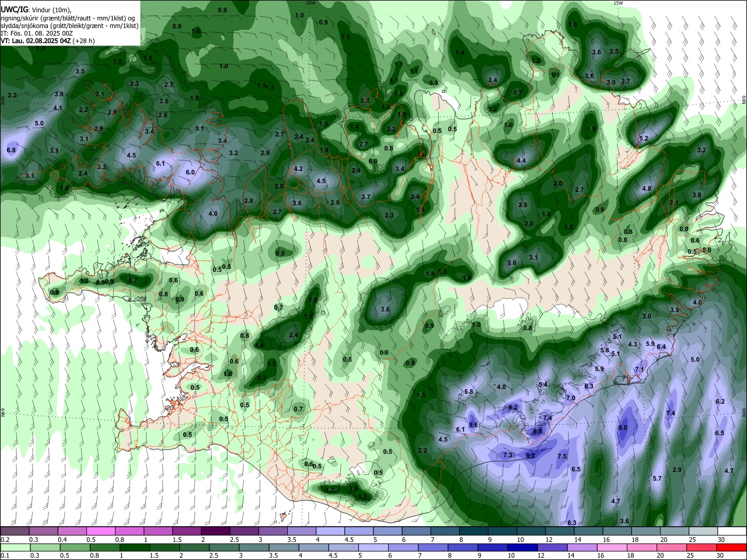Click the 4.8 precipitation value
Viewport: 747px width, 560px height.
click(647, 189)
